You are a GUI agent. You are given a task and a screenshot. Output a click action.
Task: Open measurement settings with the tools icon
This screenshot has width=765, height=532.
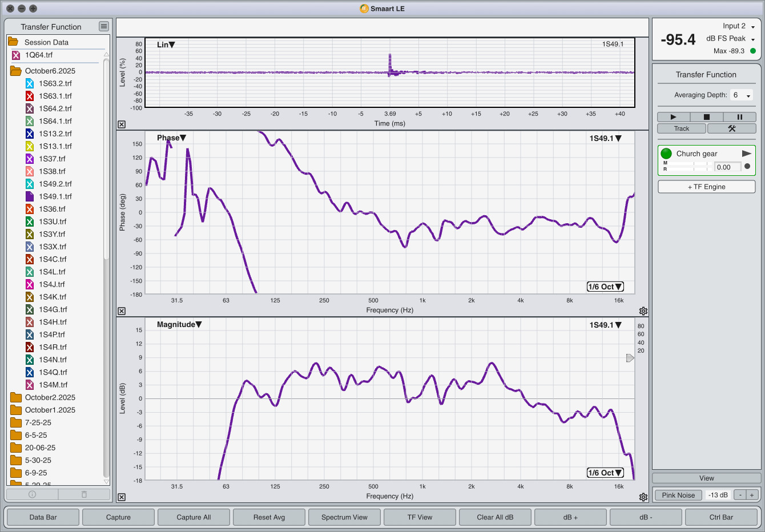tap(731, 128)
